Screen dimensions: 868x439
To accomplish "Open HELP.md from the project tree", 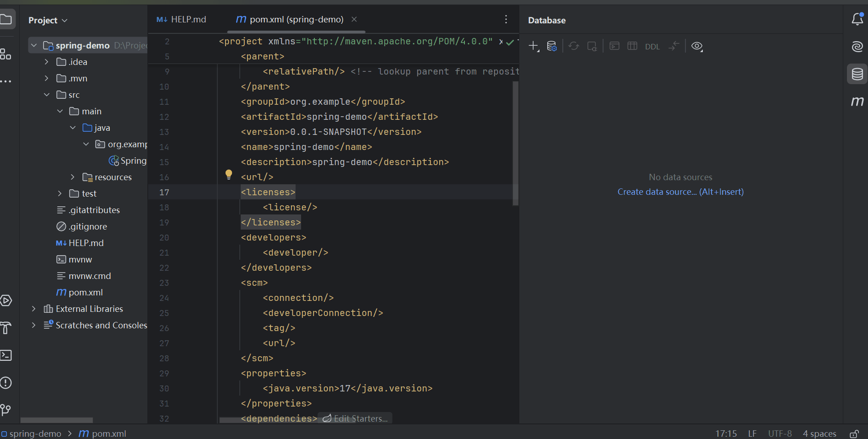I will coord(80,243).
